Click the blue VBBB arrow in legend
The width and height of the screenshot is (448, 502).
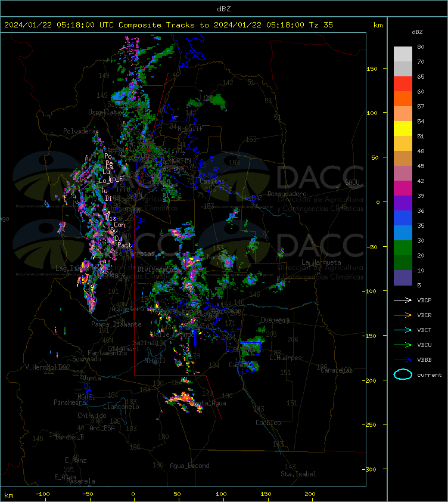click(403, 360)
